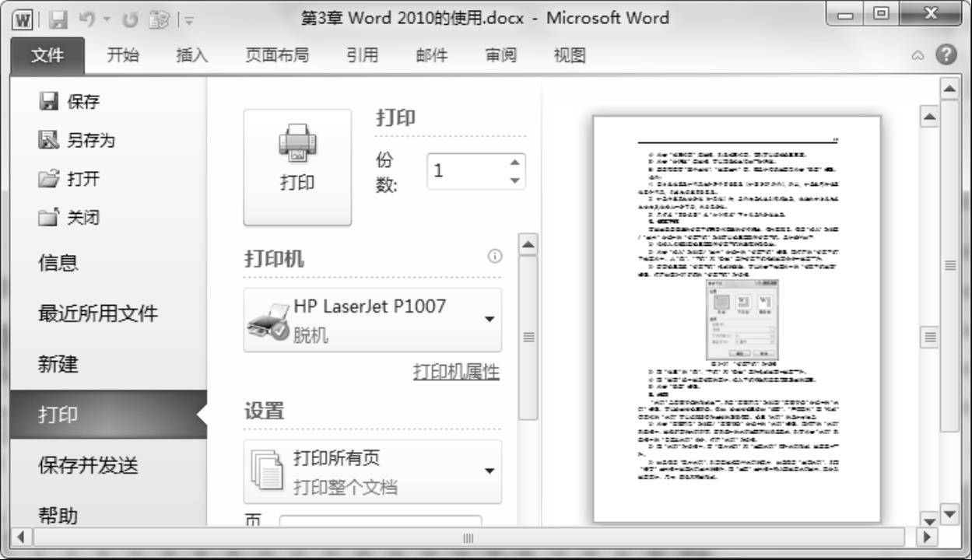
Task: Expand the quick access toolbar customize arrow
Action: coord(189,19)
